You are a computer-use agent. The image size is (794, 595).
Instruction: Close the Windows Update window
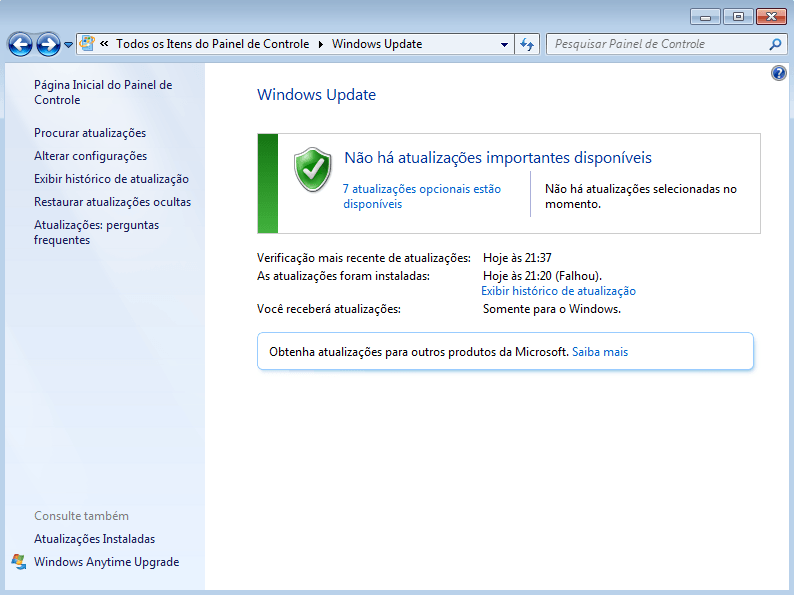coord(771,17)
